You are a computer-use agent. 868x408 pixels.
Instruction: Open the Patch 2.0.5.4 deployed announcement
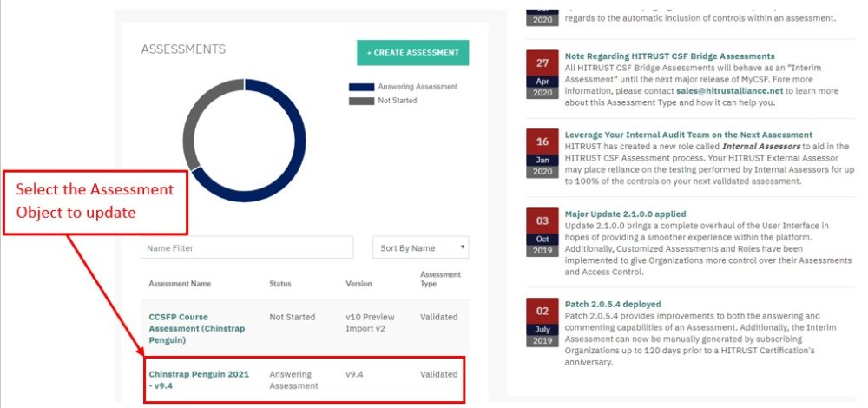point(613,305)
